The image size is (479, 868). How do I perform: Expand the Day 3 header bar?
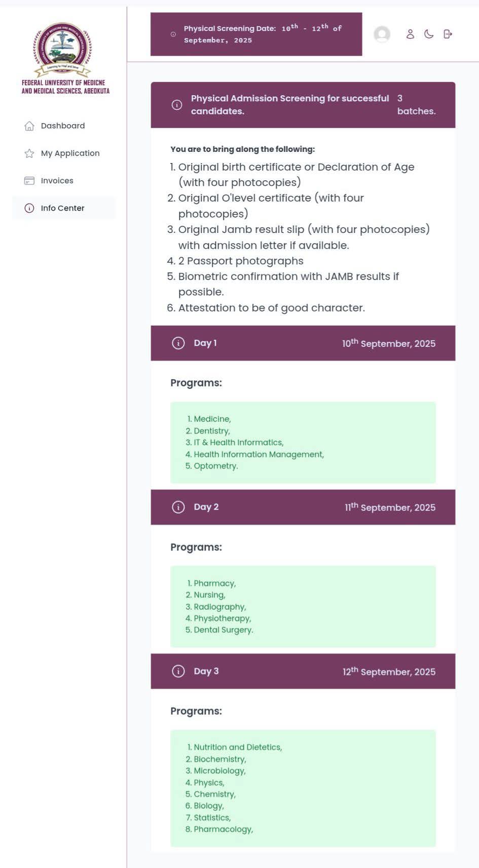tap(303, 671)
